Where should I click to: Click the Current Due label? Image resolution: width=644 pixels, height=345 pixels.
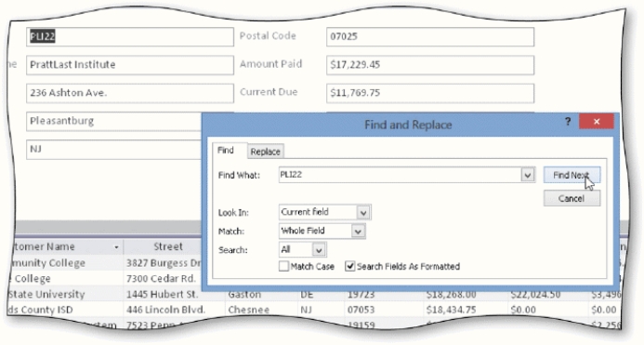pos(269,92)
